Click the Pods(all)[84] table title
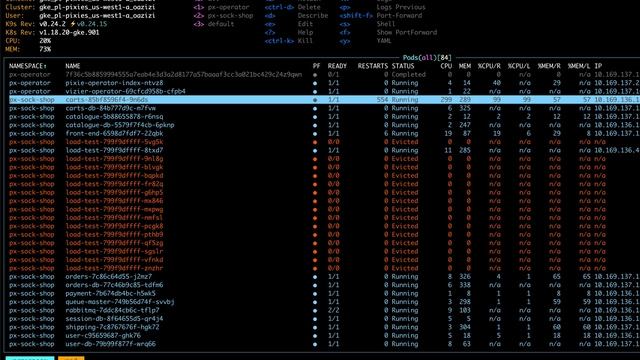The height and width of the screenshot is (360, 640). [427, 58]
